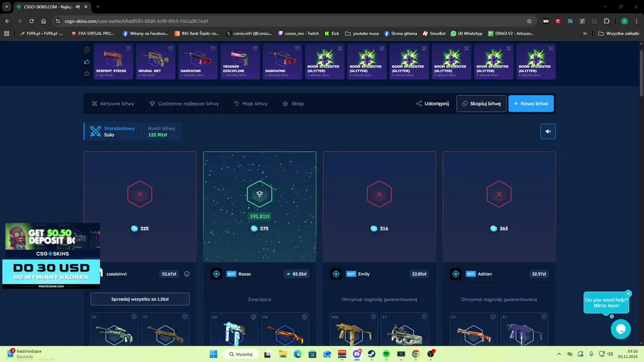This screenshot has height=362, width=644.
Task: Click Sprzedaj wszystko za 1.26zł
Action: [140, 299]
